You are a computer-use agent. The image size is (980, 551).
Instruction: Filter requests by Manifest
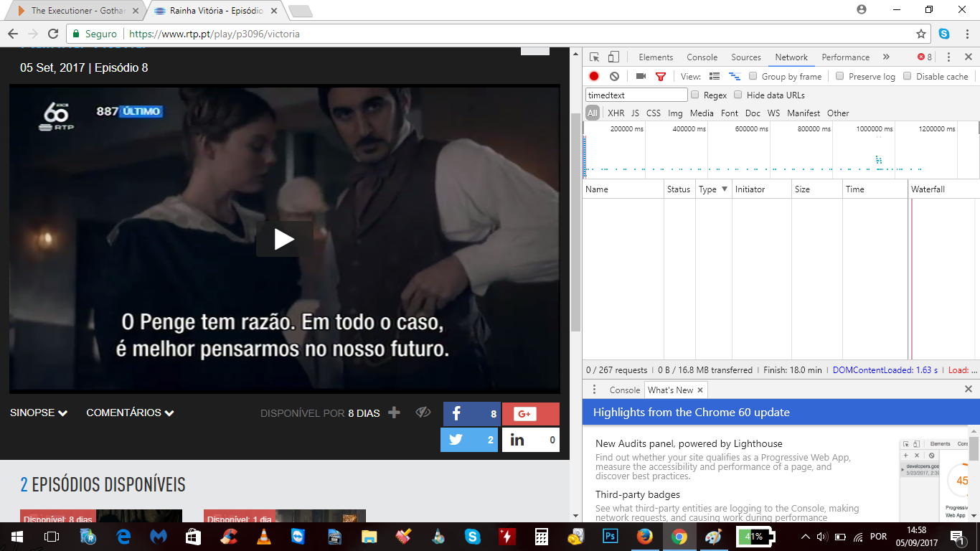coord(804,113)
